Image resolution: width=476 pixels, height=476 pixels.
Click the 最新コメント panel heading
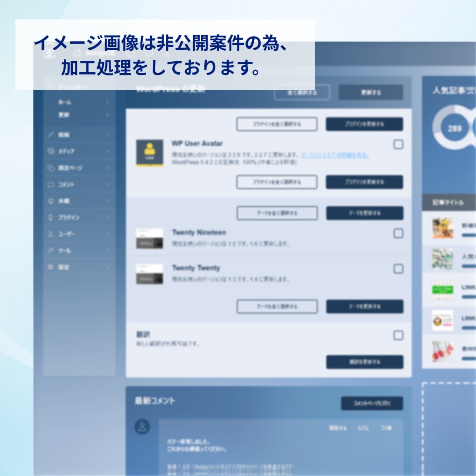(x=155, y=401)
